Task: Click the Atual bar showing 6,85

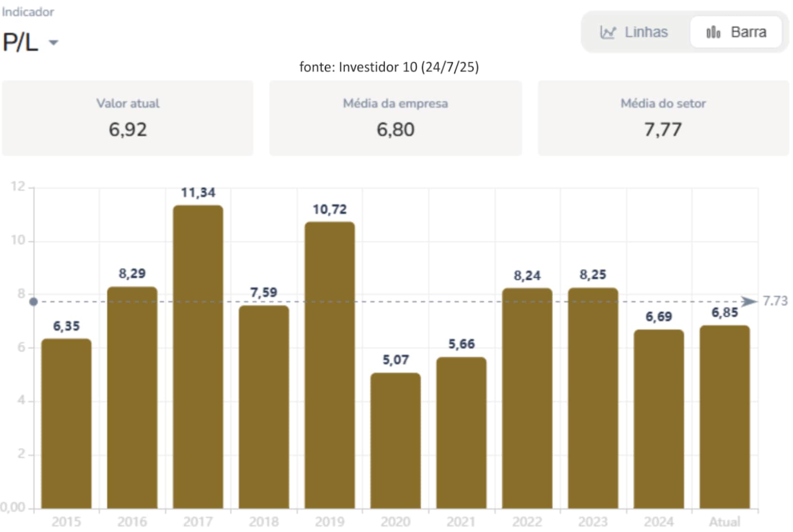Action: click(x=724, y=417)
